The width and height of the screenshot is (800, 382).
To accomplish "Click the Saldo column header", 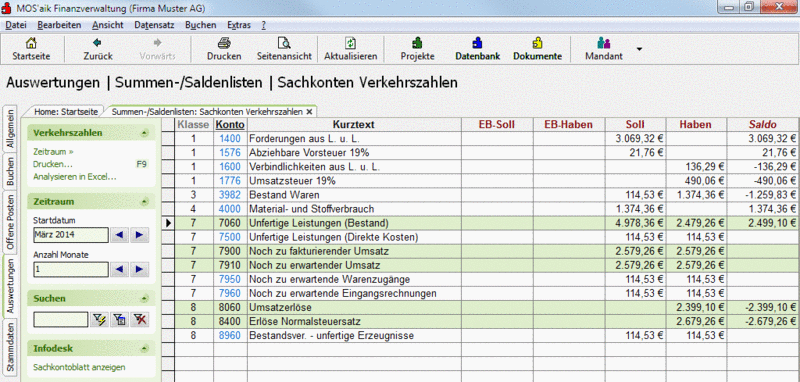I will tap(763, 124).
